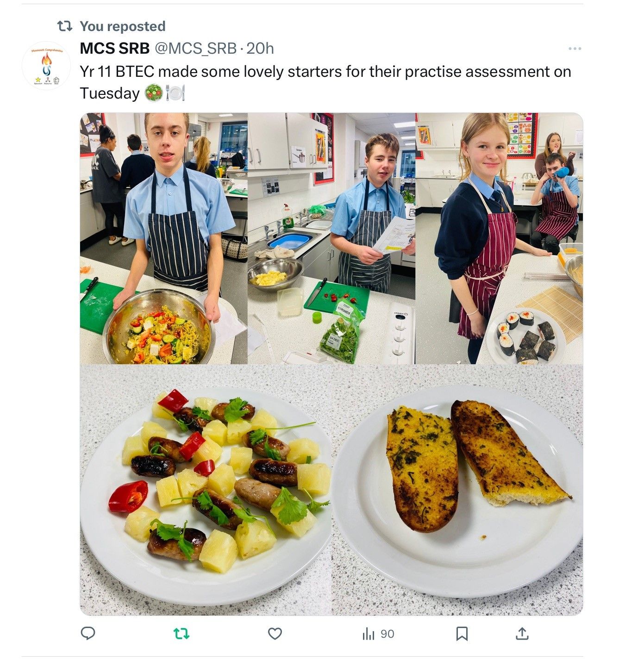Image resolution: width=644 pixels, height=672 pixels.
Task: Open the three-dot more options menu
Action: (x=575, y=49)
